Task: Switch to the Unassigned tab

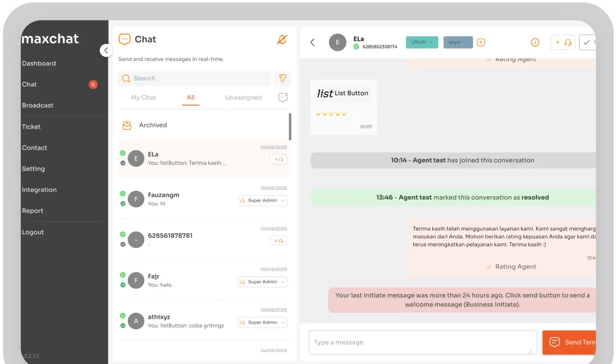Action: pyautogui.click(x=244, y=97)
